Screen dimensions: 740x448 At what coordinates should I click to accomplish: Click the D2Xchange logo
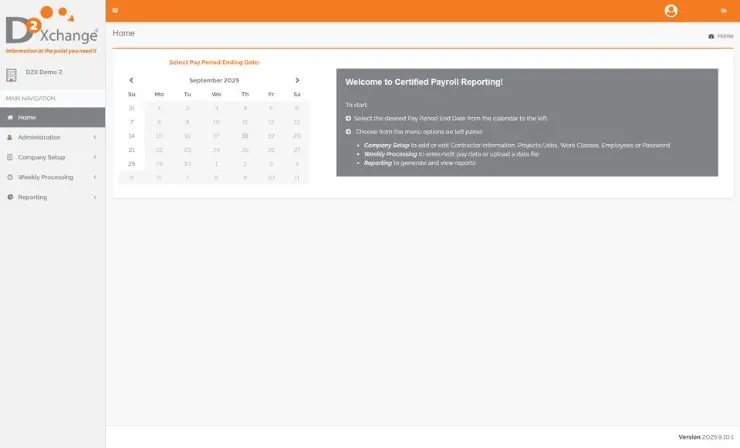[51, 30]
